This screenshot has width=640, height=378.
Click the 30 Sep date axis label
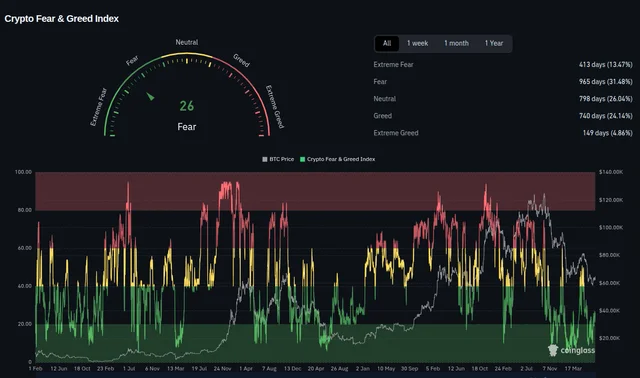point(409,369)
